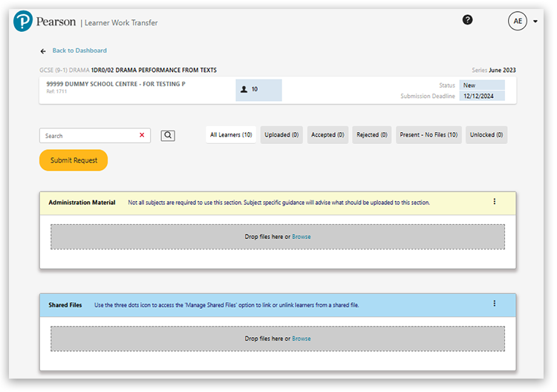Open the help question mark icon
The width and height of the screenshot is (557, 392).
click(467, 20)
